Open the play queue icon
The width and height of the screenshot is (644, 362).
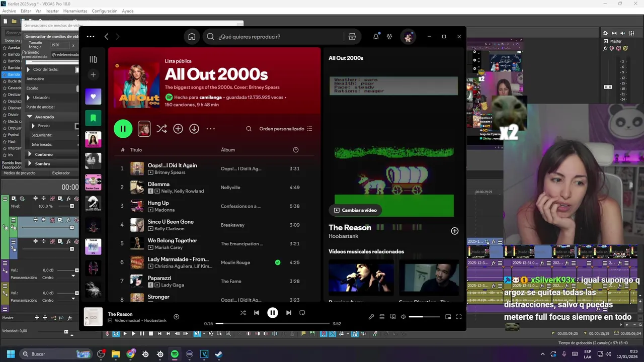[382, 317]
